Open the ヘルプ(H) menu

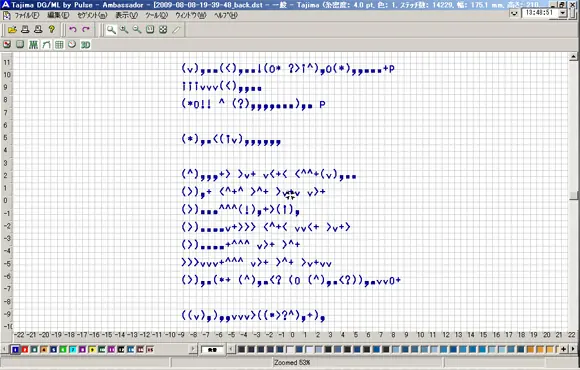click(x=226, y=16)
